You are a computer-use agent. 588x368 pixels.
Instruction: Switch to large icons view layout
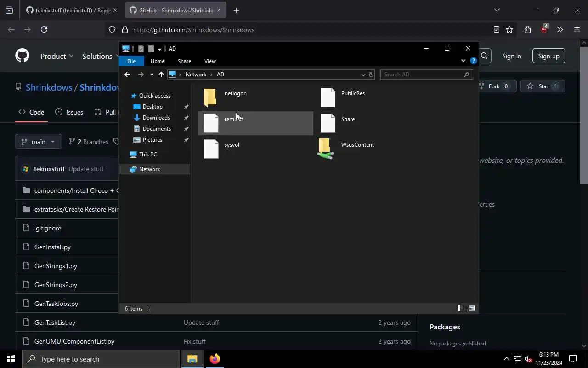(x=472, y=308)
